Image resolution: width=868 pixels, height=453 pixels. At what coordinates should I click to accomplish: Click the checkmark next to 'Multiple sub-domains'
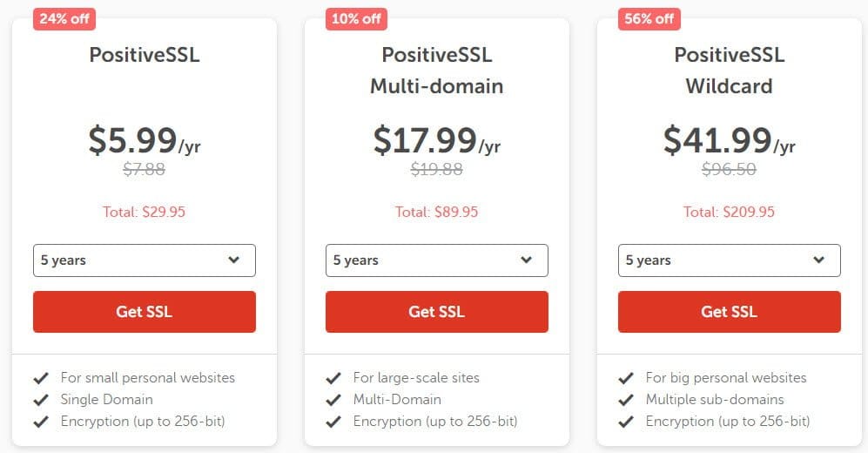click(x=625, y=400)
